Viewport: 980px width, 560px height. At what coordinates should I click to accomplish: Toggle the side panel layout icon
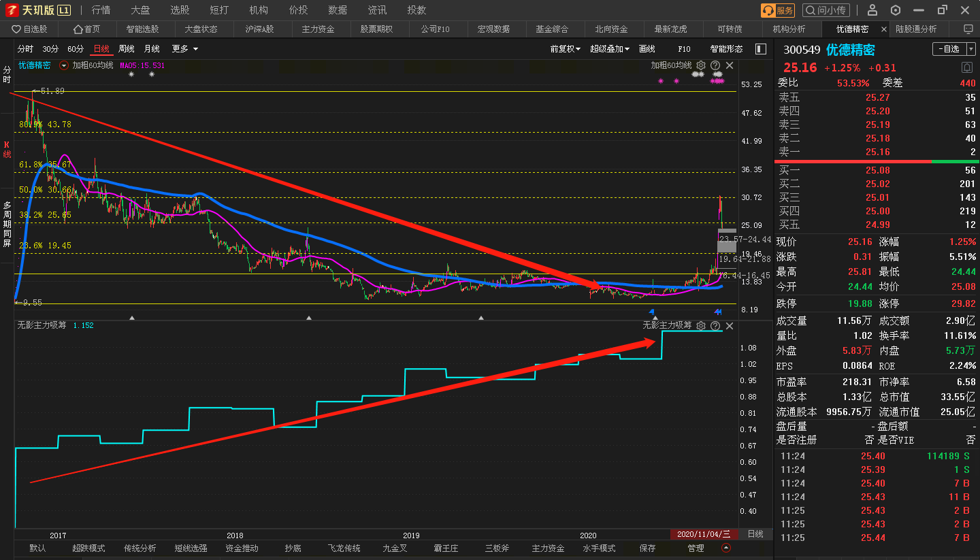point(760,49)
